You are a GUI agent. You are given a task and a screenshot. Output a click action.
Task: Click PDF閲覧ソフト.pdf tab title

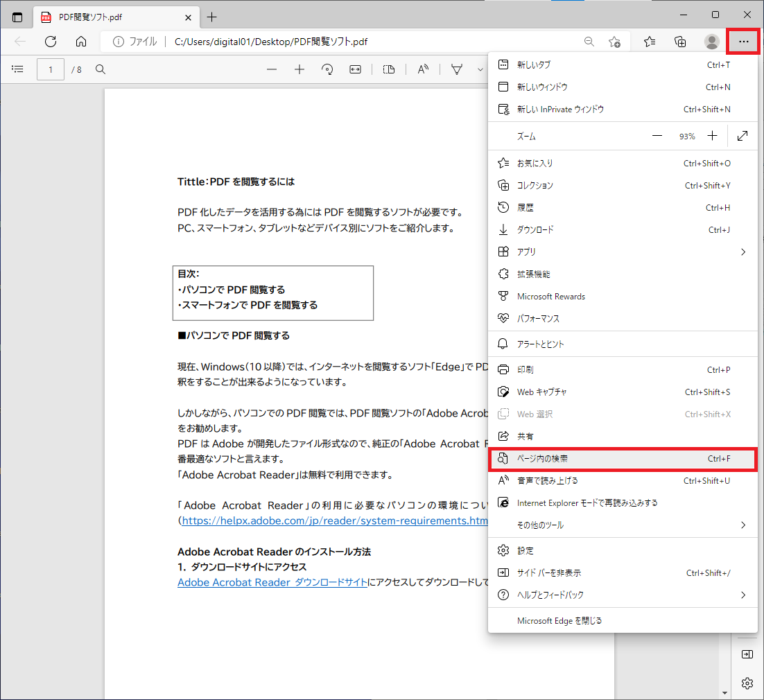(91, 17)
